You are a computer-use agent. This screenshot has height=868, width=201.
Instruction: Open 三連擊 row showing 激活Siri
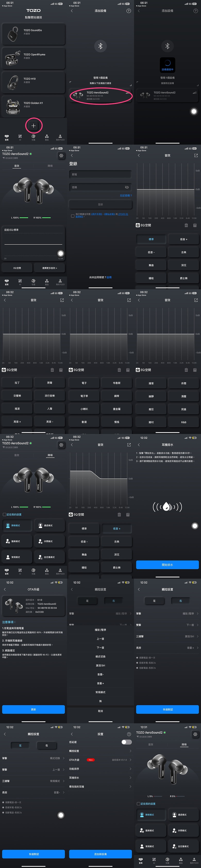click(x=167, y=636)
